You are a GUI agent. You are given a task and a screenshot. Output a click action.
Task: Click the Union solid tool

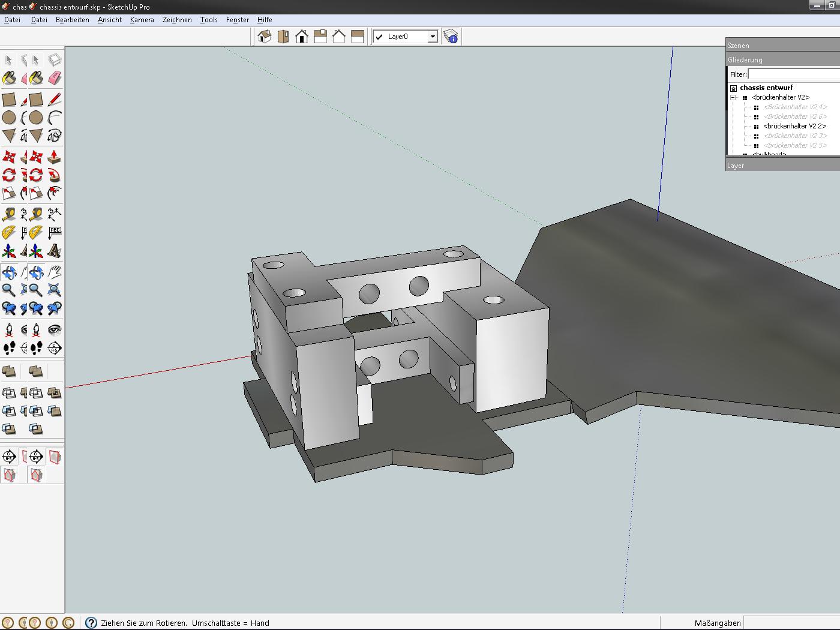pos(55,393)
